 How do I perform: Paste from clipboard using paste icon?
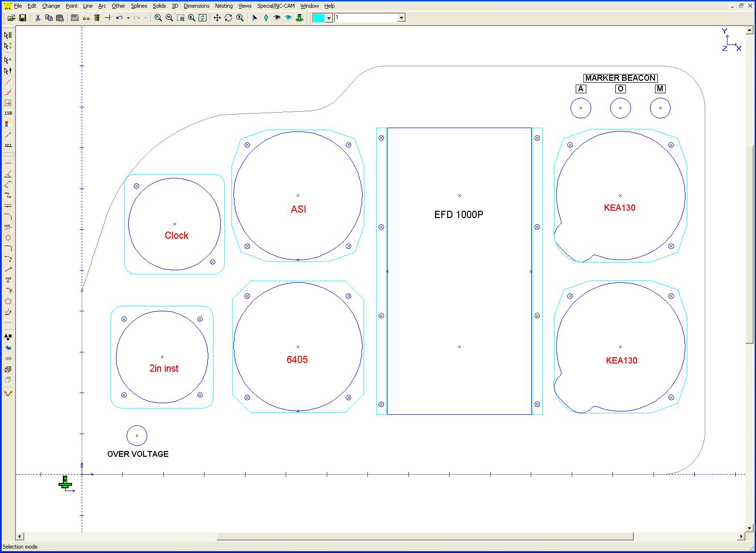[60, 18]
